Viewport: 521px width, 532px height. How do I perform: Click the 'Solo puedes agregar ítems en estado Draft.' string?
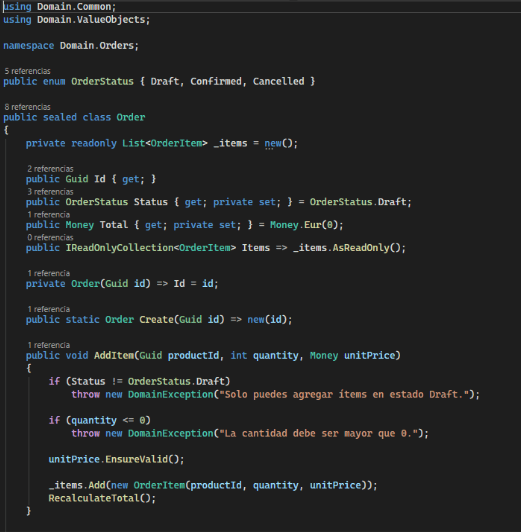tap(344, 395)
